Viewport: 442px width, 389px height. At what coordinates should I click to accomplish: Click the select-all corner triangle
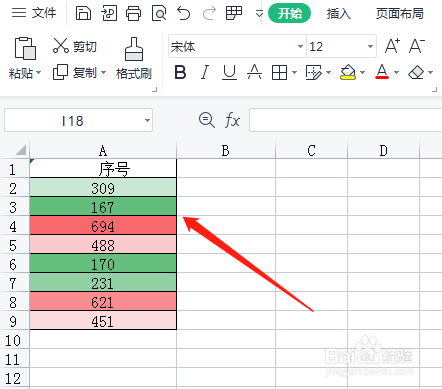[21, 150]
